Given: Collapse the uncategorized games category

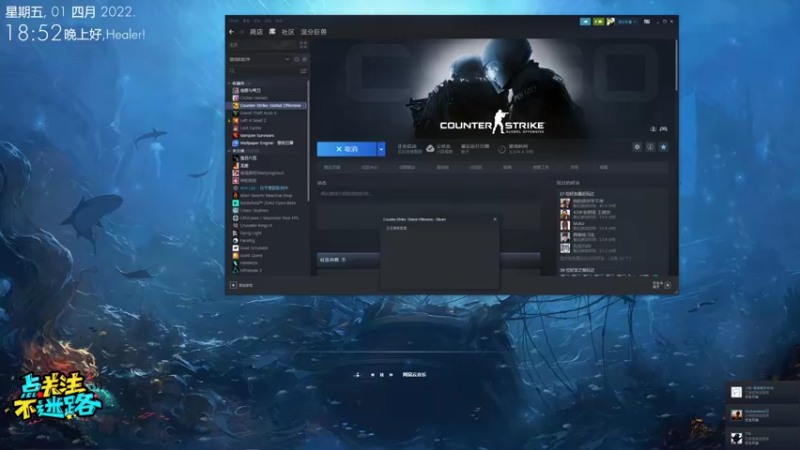Looking at the screenshot, I should click(229, 151).
